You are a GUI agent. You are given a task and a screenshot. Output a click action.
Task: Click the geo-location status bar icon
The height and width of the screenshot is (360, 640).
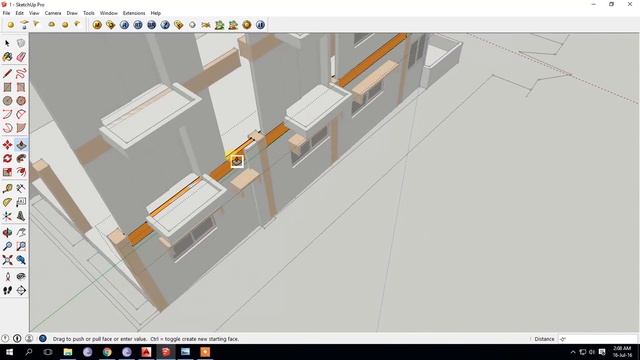click(5, 338)
